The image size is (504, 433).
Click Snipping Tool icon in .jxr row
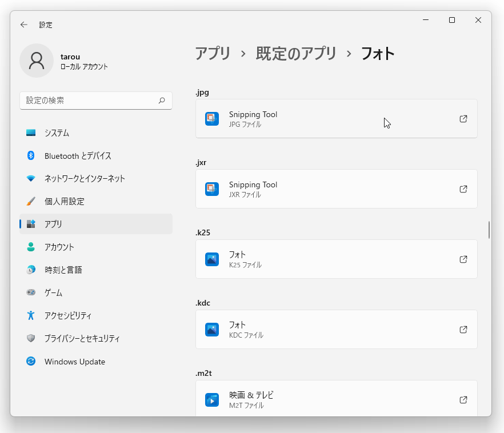coord(212,189)
